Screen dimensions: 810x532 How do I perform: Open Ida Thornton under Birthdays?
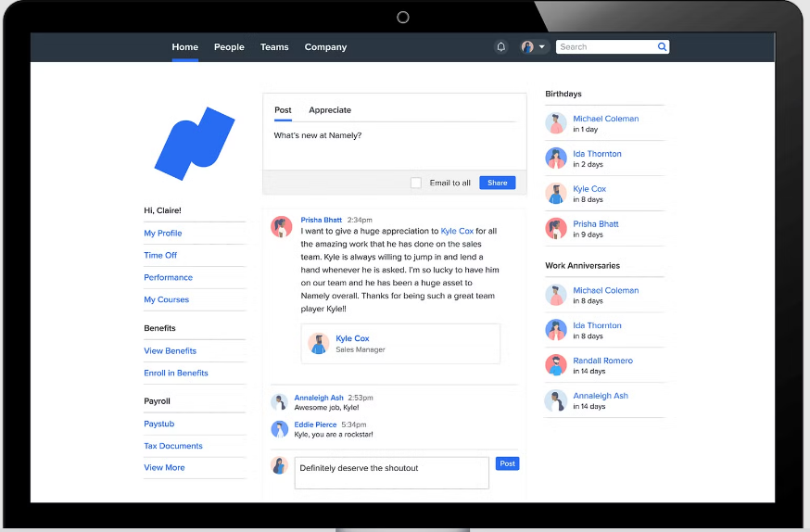tap(597, 154)
